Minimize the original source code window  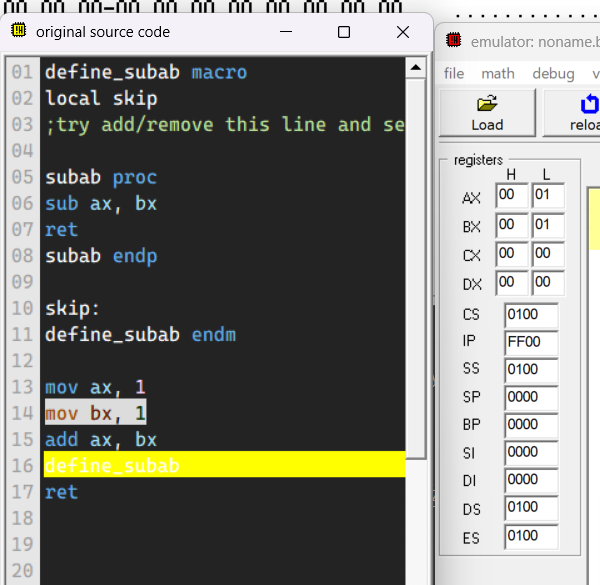pos(286,32)
